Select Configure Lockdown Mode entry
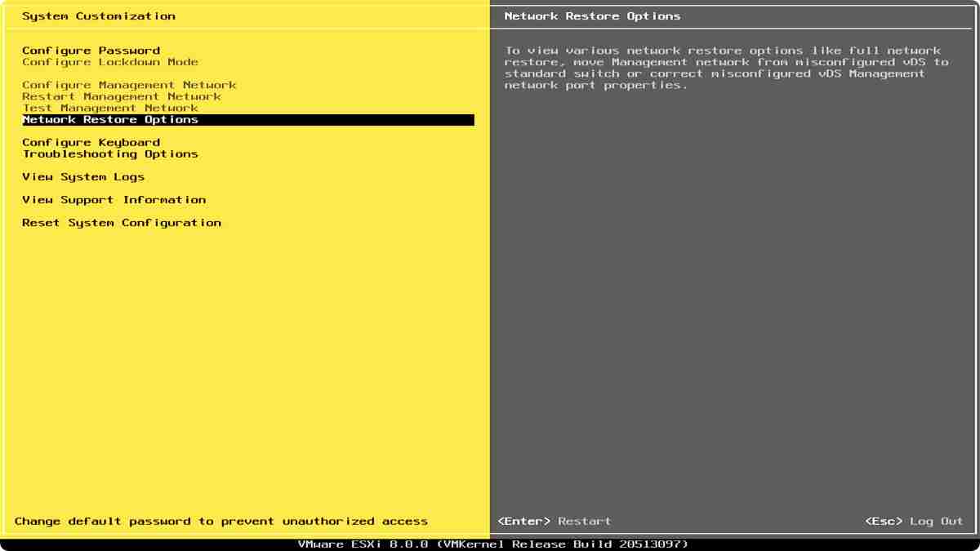Viewport: 980px width, 551px height. pyautogui.click(x=110, y=62)
